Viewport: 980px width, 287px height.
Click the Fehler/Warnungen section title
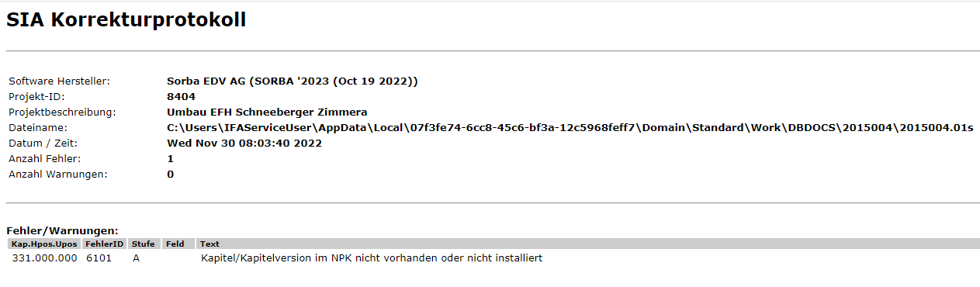click(62, 230)
